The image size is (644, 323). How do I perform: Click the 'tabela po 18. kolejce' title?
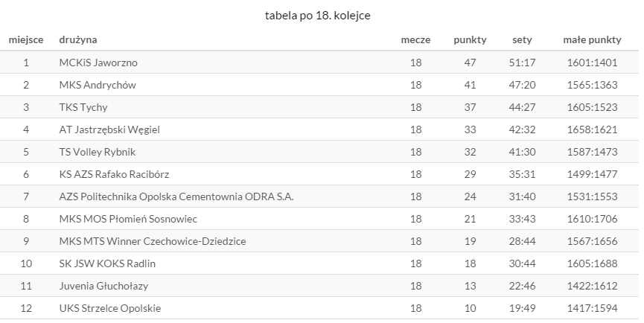(x=318, y=15)
